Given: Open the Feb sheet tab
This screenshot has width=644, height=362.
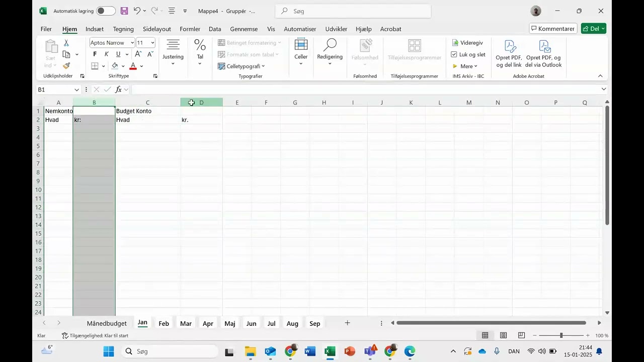Looking at the screenshot, I should 164,323.
